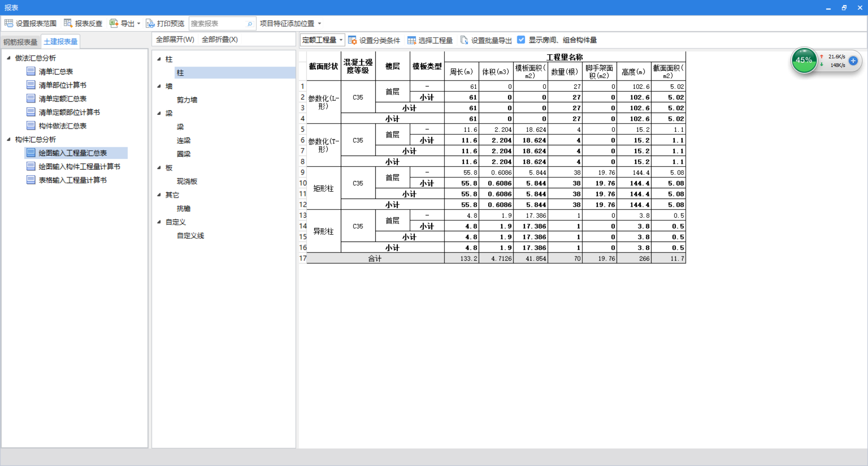Click the 表格输入工程量计算书 document icon

point(31,180)
